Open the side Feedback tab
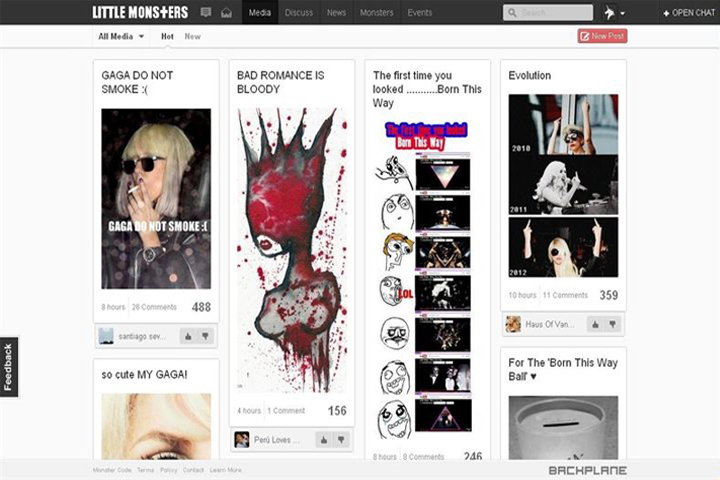 [8, 366]
